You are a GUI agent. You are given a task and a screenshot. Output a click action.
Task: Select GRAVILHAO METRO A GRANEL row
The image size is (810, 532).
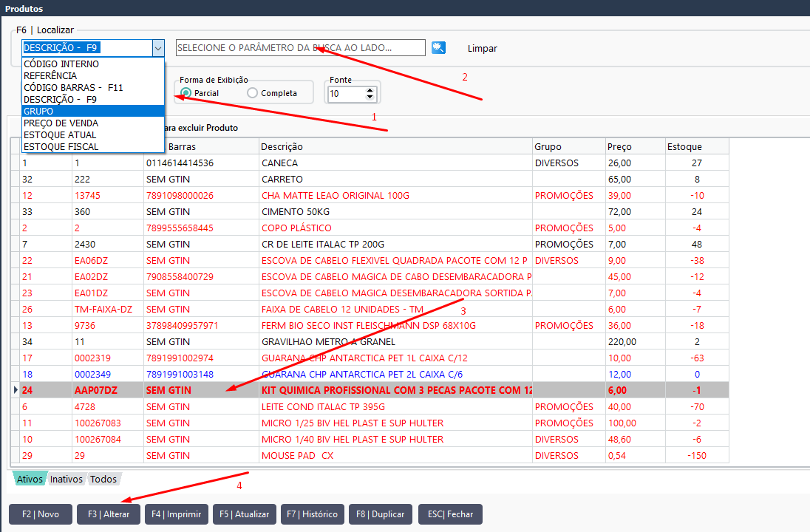pos(370,342)
